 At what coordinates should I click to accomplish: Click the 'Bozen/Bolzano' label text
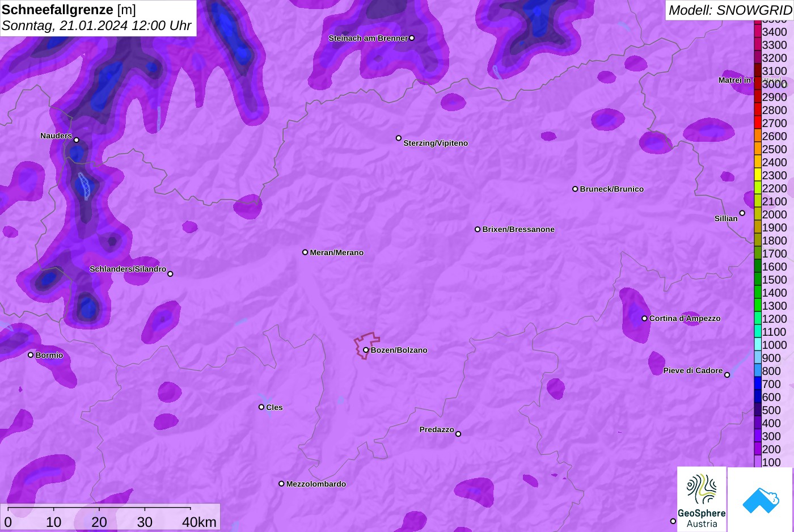tap(399, 351)
